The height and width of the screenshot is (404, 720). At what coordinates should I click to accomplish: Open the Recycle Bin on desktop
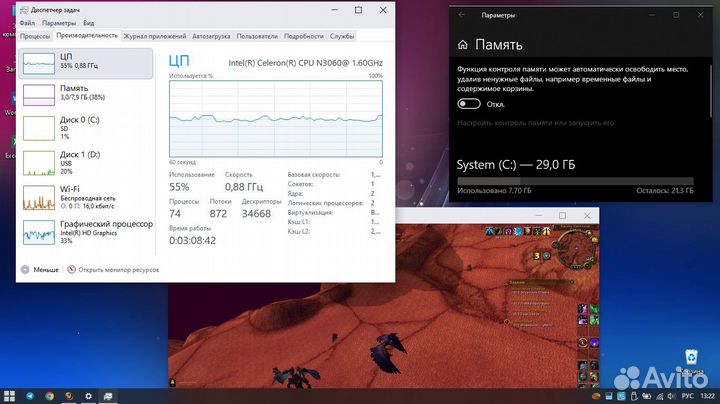click(x=691, y=357)
